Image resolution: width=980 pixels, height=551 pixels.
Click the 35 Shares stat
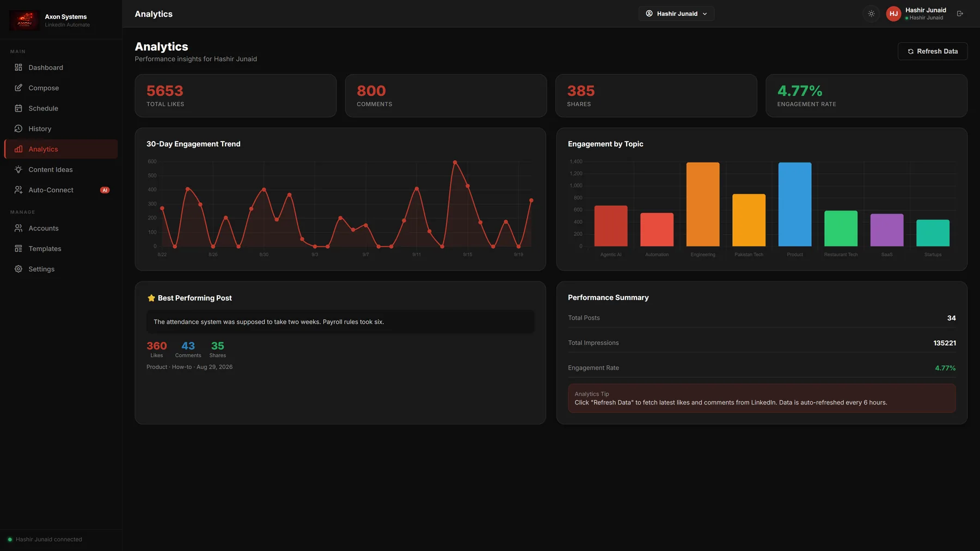[218, 350]
